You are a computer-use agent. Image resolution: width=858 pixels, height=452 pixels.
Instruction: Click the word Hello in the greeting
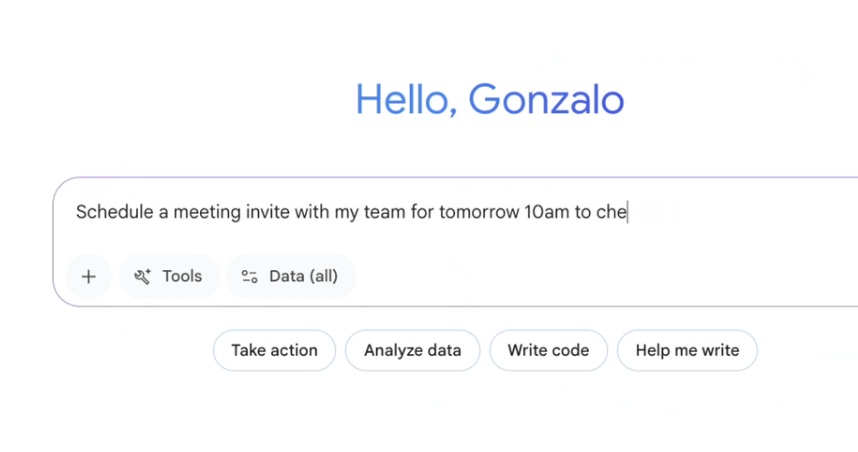tap(404, 100)
